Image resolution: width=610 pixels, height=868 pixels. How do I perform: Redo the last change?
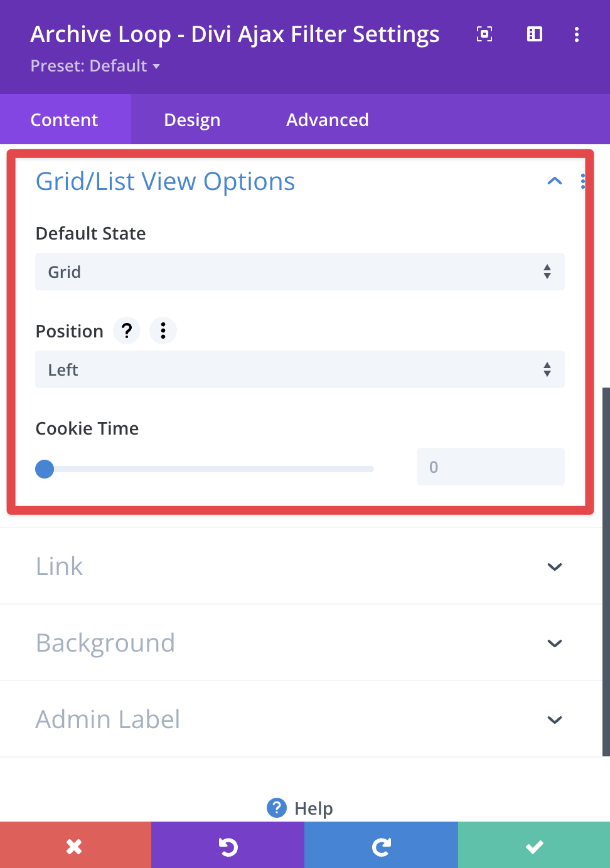[381, 847]
